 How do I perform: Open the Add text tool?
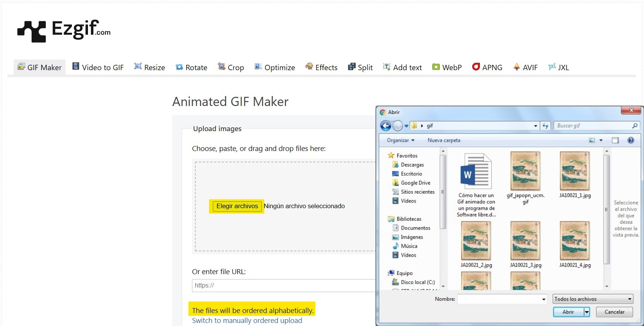pos(402,67)
